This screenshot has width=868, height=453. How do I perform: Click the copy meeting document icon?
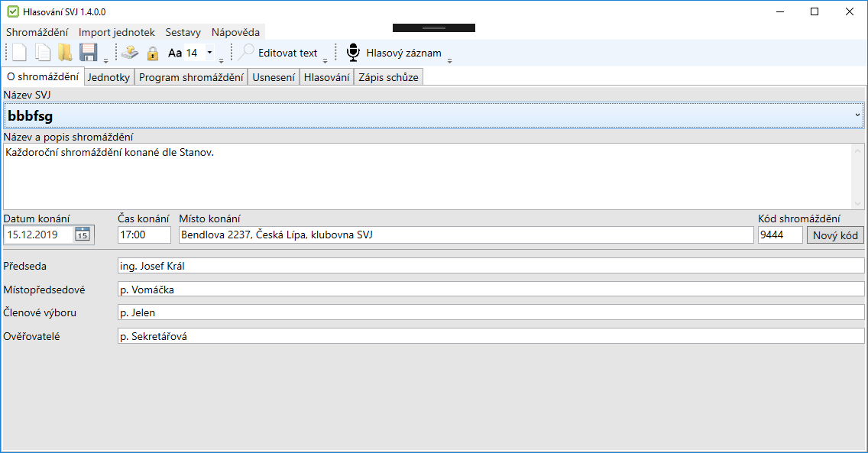[43, 53]
